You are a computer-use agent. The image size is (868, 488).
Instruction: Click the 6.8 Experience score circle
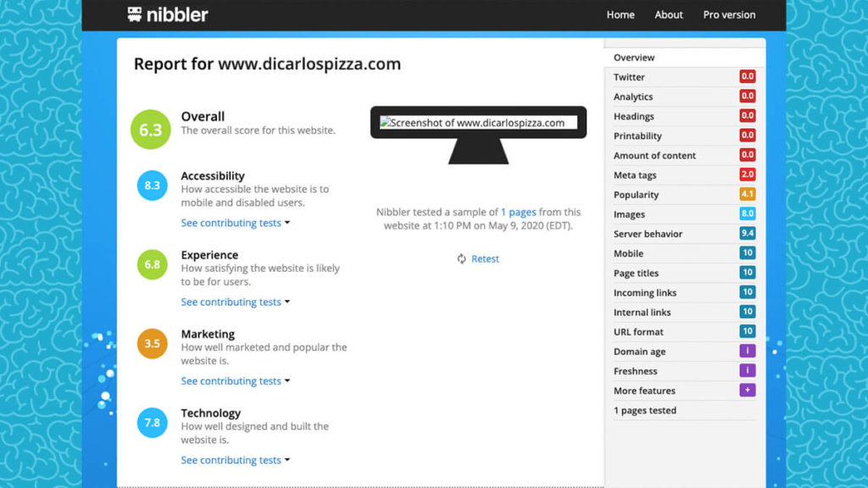click(153, 264)
